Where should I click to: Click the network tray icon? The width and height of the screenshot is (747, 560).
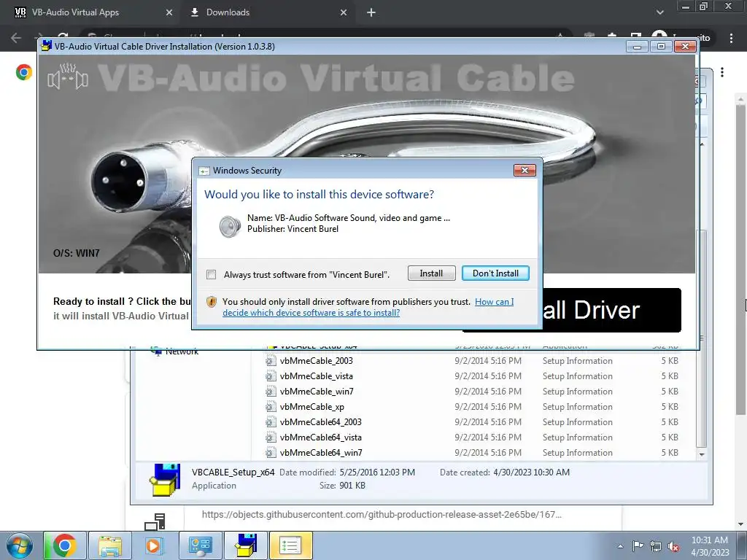coord(656,546)
